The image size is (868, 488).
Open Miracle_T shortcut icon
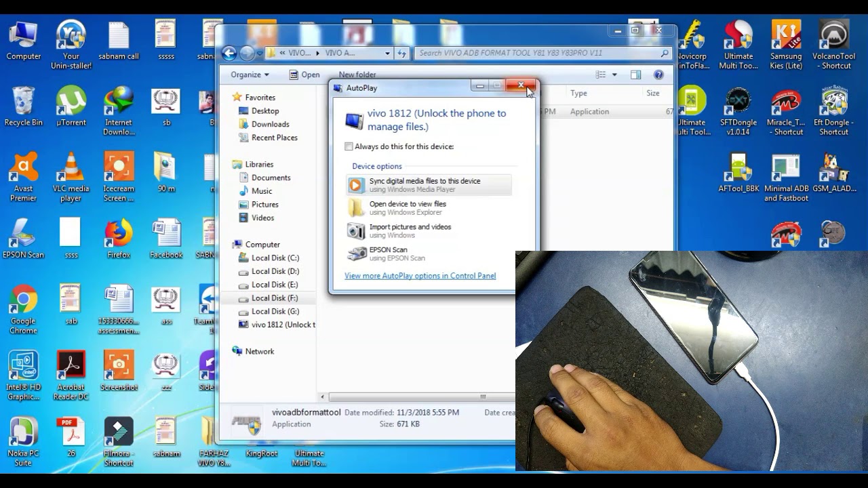[786, 111]
